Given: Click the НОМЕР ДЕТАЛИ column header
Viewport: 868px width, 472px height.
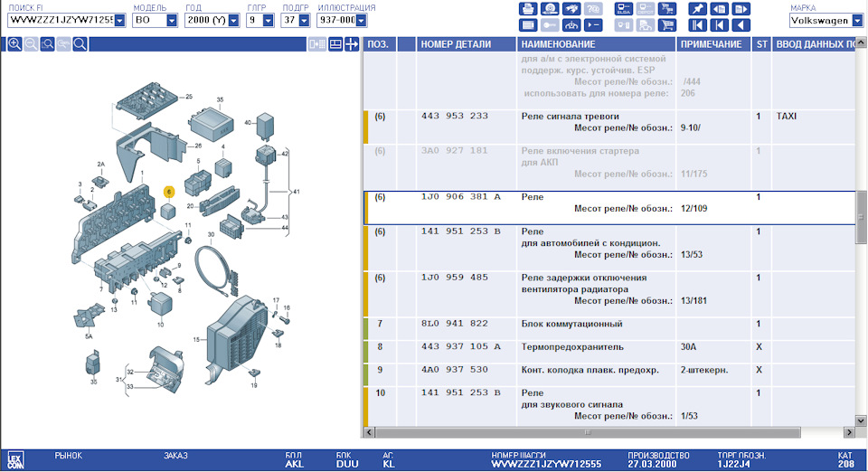Looking at the screenshot, I should (467, 44).
